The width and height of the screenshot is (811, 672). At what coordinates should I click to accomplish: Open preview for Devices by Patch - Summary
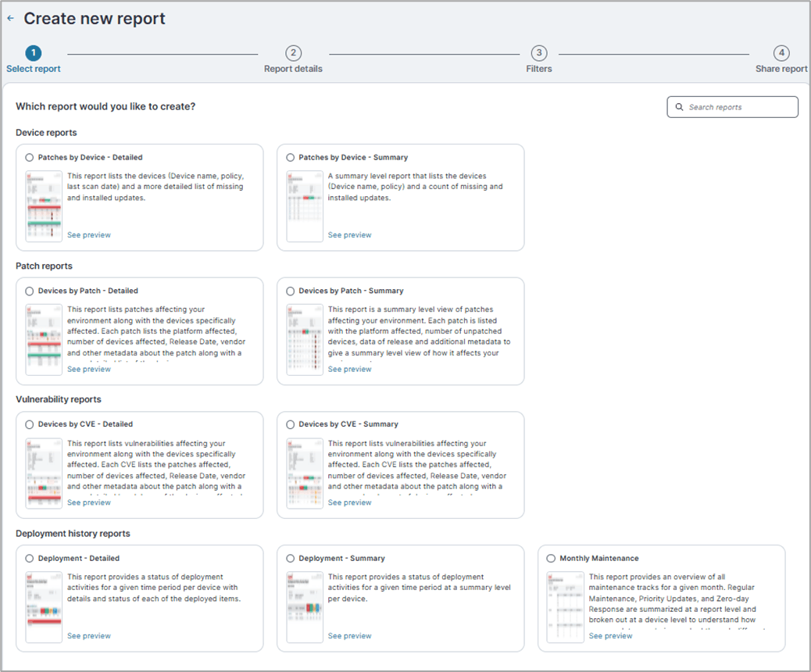pyautogui.click(x=349, y=368)
